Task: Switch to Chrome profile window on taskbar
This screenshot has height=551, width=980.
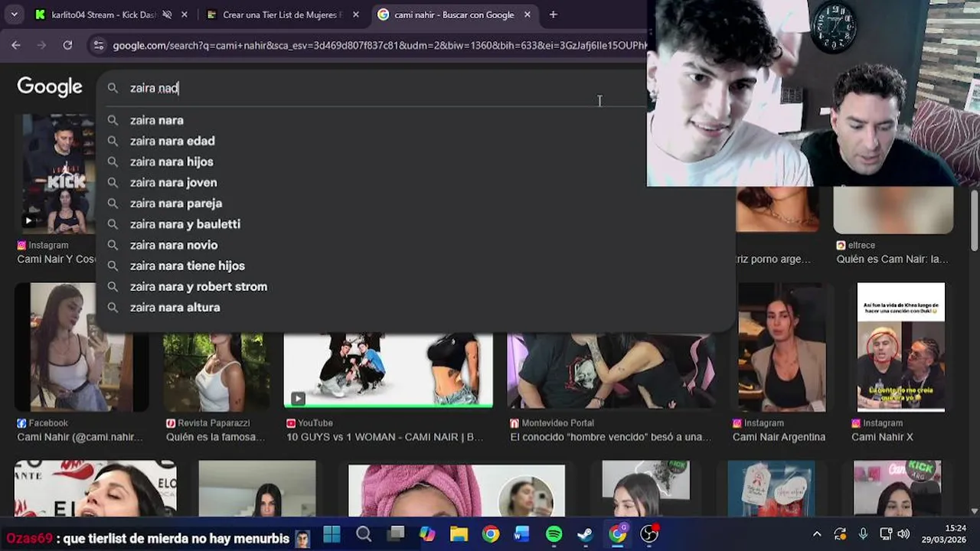Action: pos(617,534)
